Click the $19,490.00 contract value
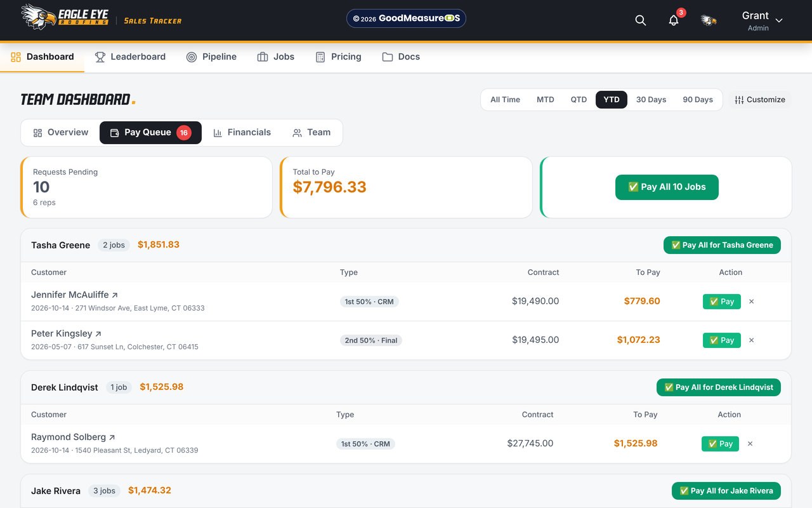The height and width of the screenshot is (508, 812). [535, 302]
